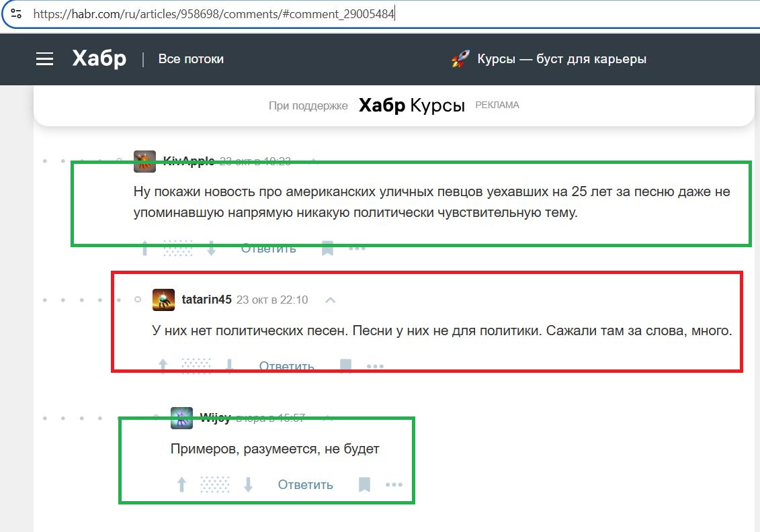
Task: Downvote KivApple's comment
Action: click(x=211, y=248)
